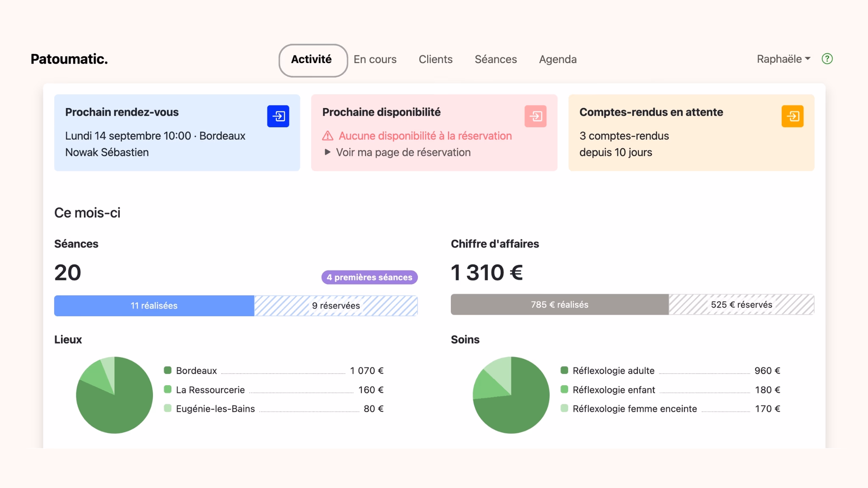
Task: Click the Patoumatic. logo
Action: 69,59
